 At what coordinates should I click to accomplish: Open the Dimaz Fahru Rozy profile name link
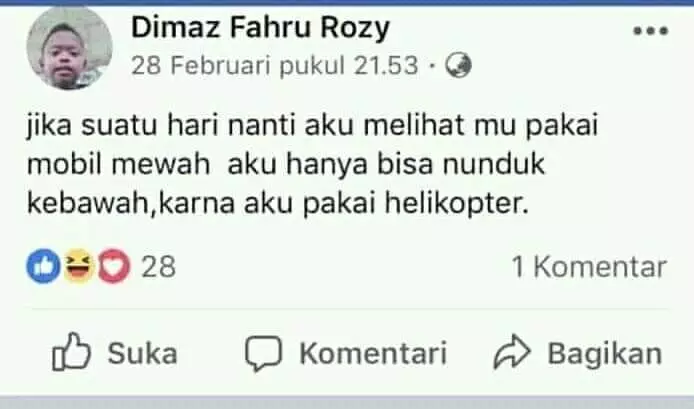point(260,27)
